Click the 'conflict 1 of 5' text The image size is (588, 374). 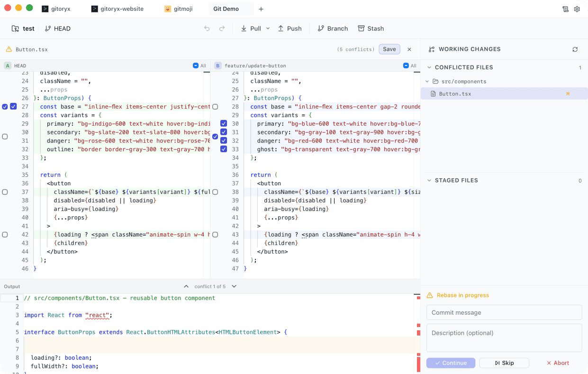coord(210,286)
